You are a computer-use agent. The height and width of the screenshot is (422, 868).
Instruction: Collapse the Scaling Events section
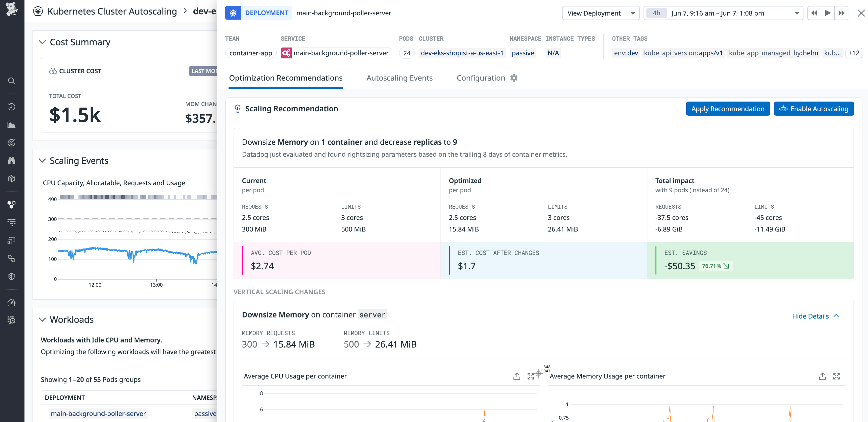click(42, 161)
